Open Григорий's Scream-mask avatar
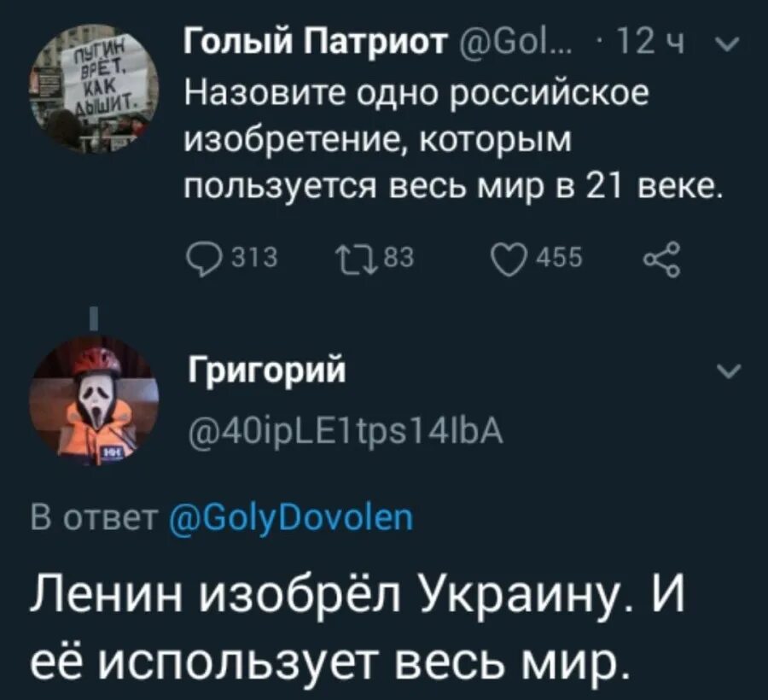The height and width of the screenshot is (700, 768). click(x=93, y=400)
